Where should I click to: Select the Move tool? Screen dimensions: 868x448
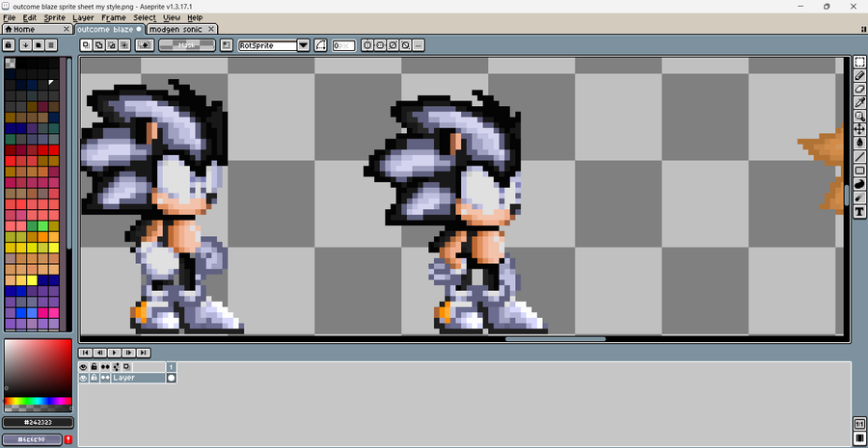(x=859, y=129)
